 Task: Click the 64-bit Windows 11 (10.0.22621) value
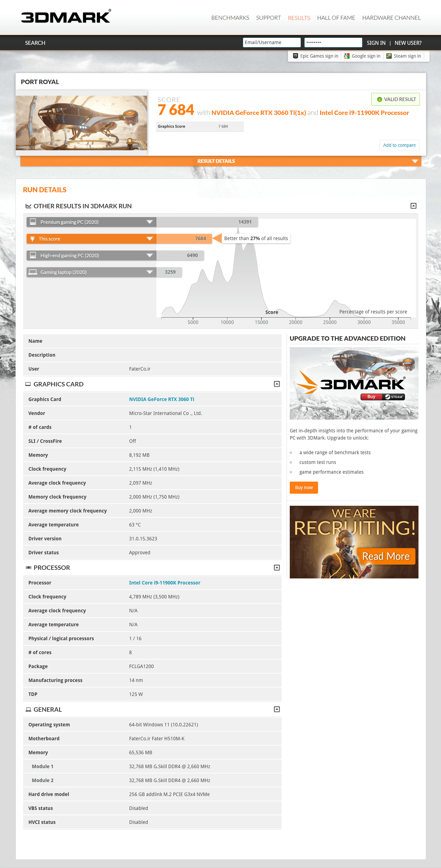click(163, 725)
